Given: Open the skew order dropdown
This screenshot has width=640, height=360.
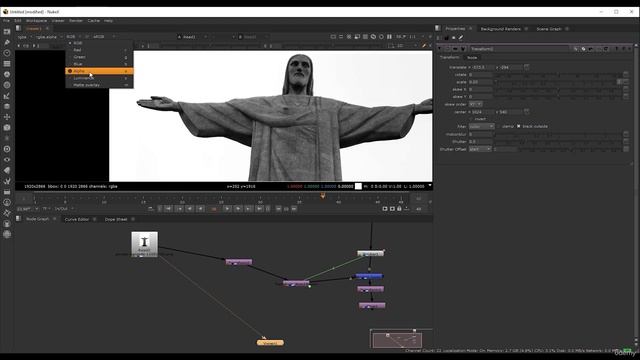Looking at the screenshot, I should coord(476,104).
